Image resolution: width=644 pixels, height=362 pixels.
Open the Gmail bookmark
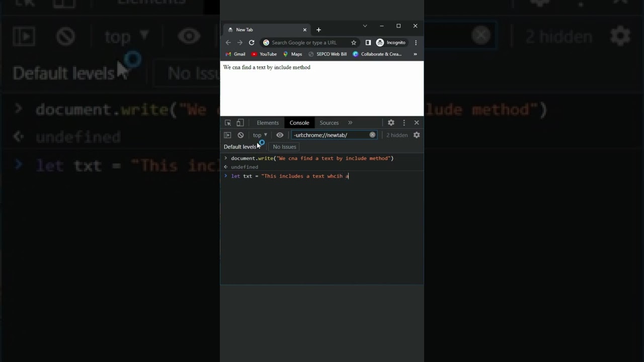point(235,54)
